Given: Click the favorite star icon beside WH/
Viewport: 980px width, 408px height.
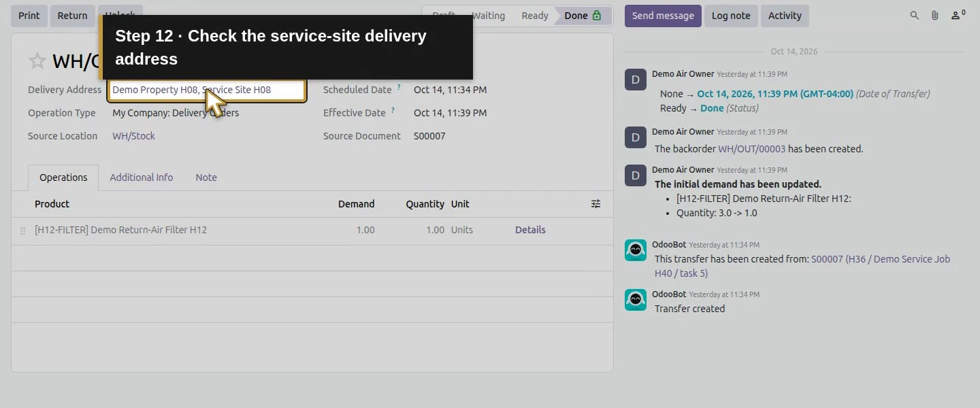Looking at the screenshot, I should (x=37, y=61).
